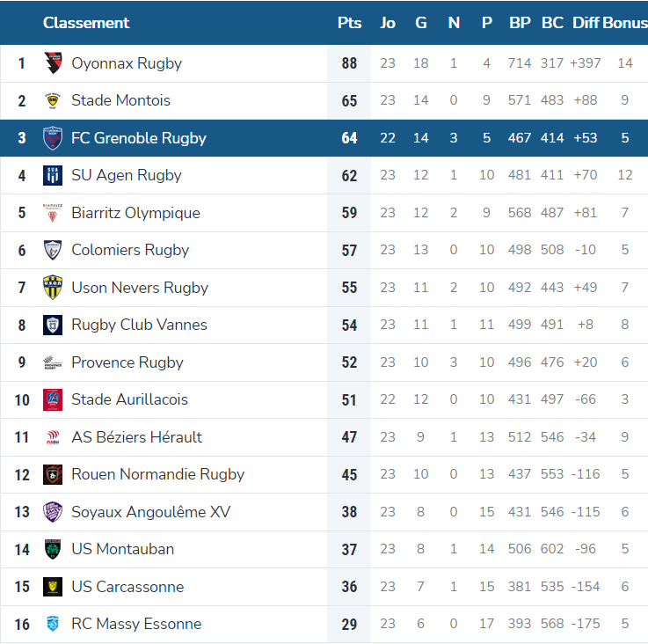Click the Oyonnax Rugby team logo
This screenshot has height=644, width=648.
pyautogui.click(x=53, y=63)
